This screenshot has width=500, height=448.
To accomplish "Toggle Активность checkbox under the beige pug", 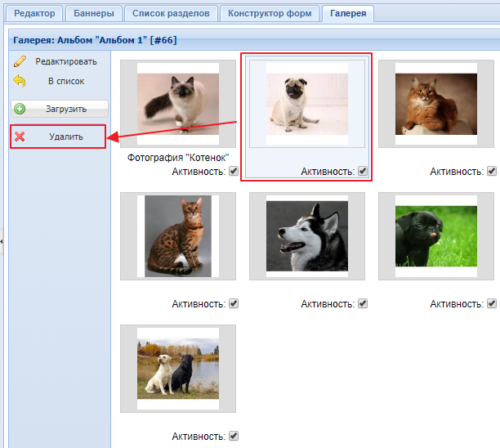I will pyautogui.click(x=363, y=171).
